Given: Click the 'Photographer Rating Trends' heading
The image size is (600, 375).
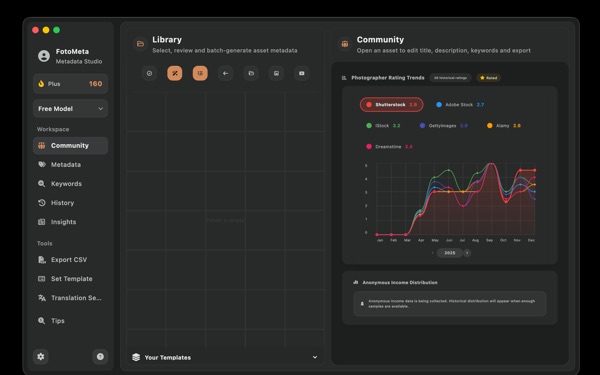Looking at the screenshot, I should [x=388, y=78].
